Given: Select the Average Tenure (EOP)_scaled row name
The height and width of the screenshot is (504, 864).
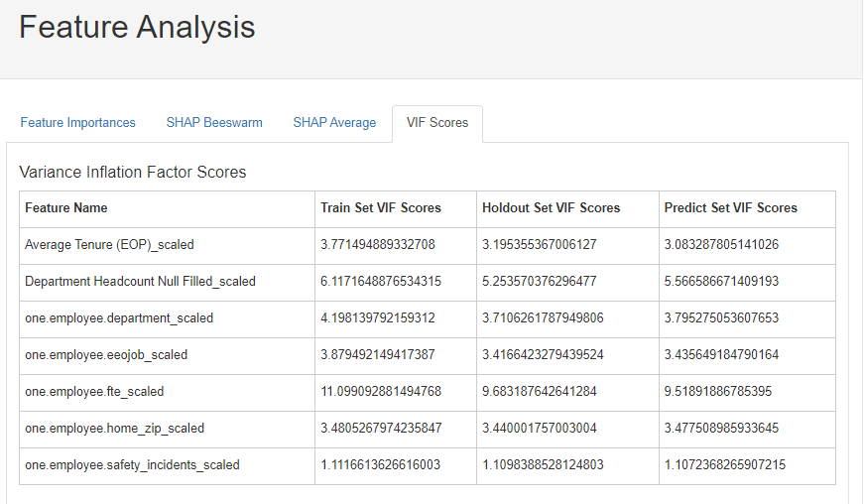Looking at the screenshot, I should [109, 245].
